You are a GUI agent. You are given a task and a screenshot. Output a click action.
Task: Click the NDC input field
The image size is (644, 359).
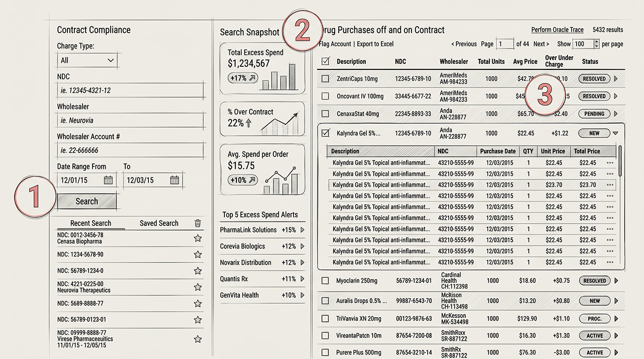131,91
